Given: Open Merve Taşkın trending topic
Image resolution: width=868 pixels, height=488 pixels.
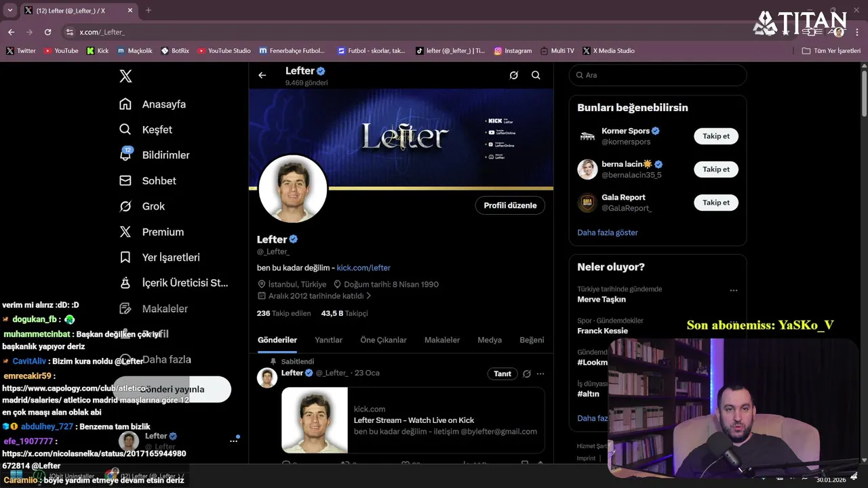Looking at the screenshot, I should [601, 300].
